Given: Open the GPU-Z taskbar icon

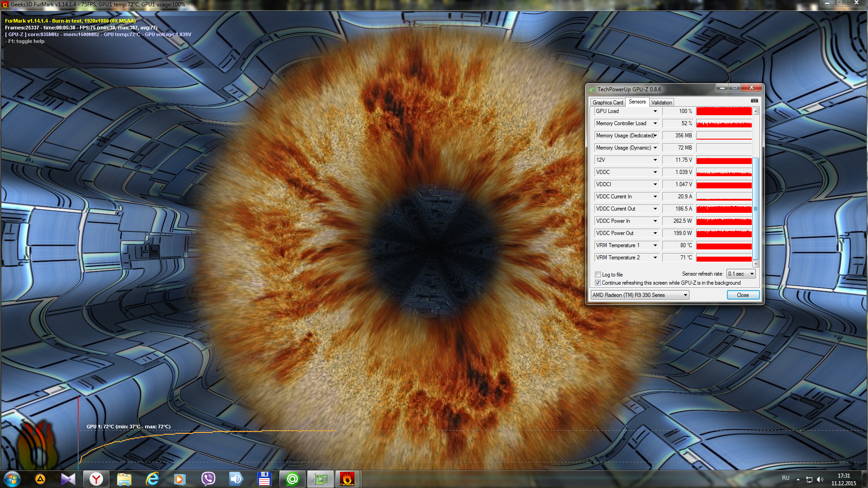Looking at the screenshot, I should point(321,479).
